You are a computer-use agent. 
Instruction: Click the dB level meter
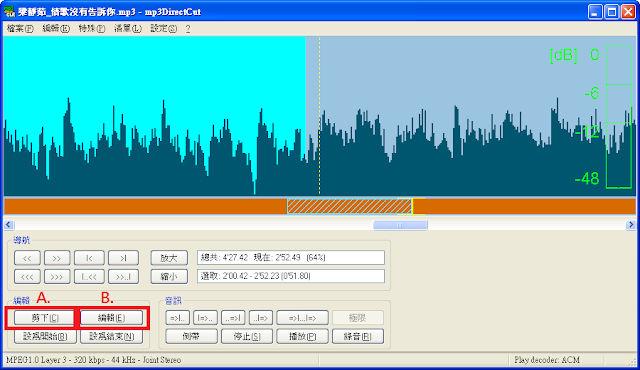point(619,117)
